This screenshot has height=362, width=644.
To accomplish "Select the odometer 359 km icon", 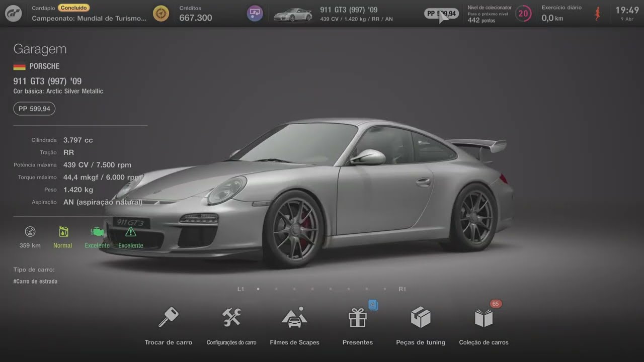I will point(30,232).
